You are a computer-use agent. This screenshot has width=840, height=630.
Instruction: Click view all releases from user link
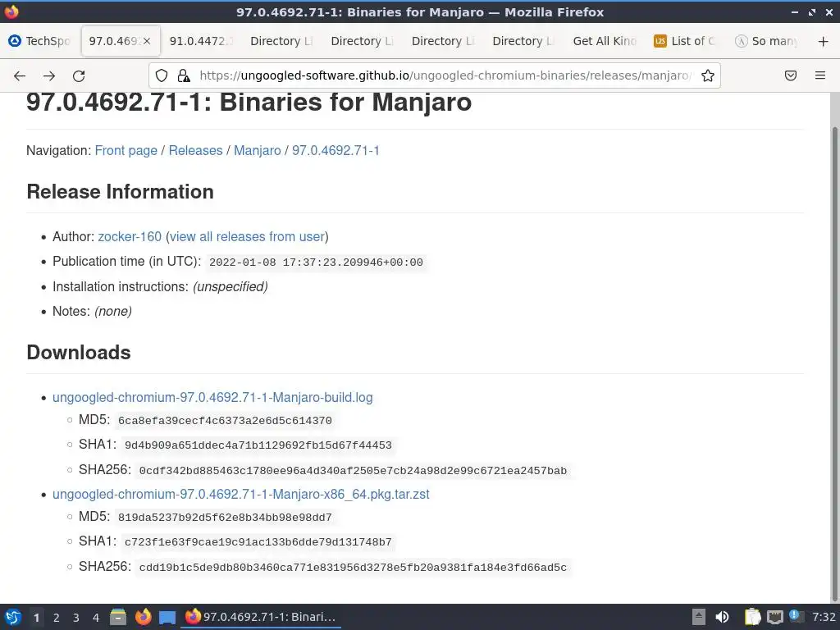click(247, 237)
